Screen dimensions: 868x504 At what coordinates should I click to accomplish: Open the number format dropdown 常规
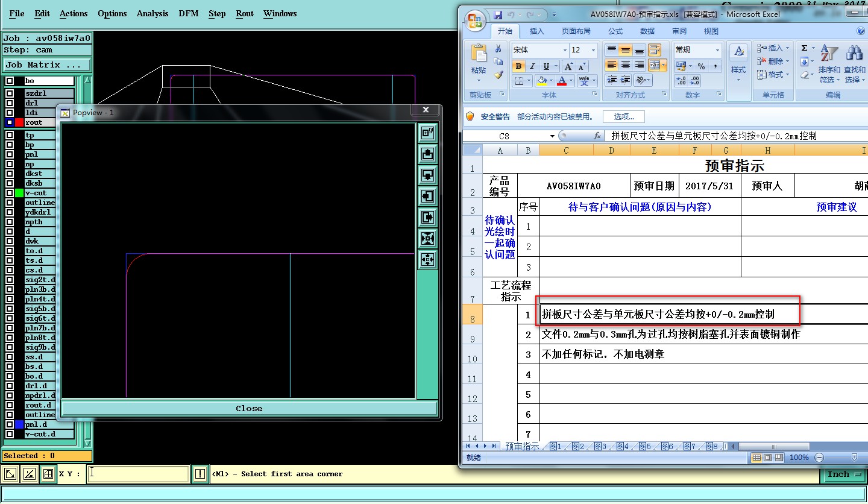pos(717,50)
